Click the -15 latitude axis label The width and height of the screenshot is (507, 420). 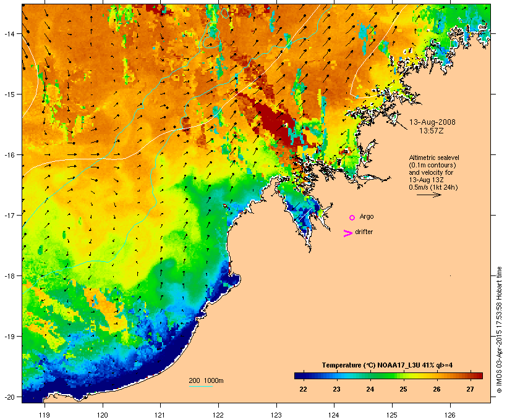click(9, 94)
